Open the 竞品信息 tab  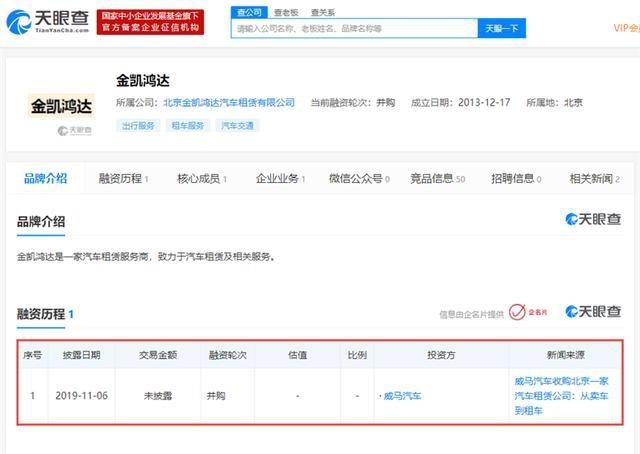[x=438, y=178]
